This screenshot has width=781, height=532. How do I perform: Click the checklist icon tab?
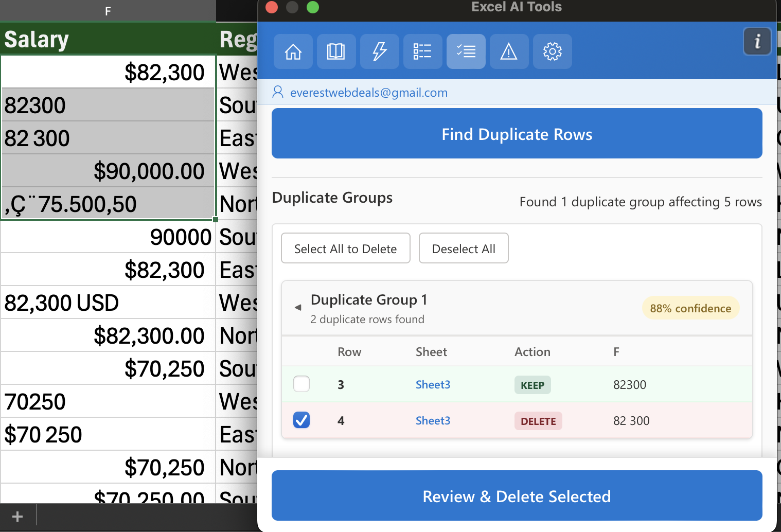pos(466,51)
